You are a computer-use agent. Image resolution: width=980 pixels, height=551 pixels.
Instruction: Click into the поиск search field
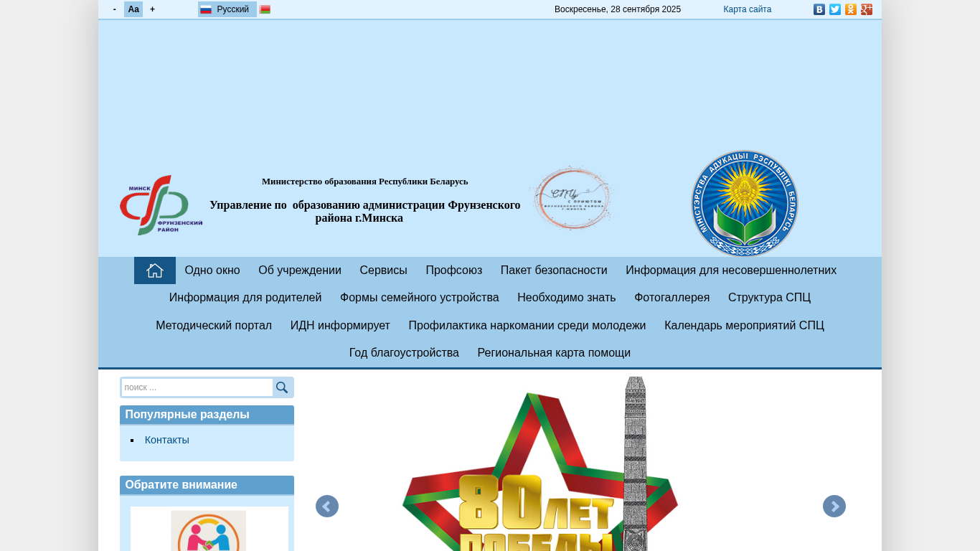pos(197,387)
